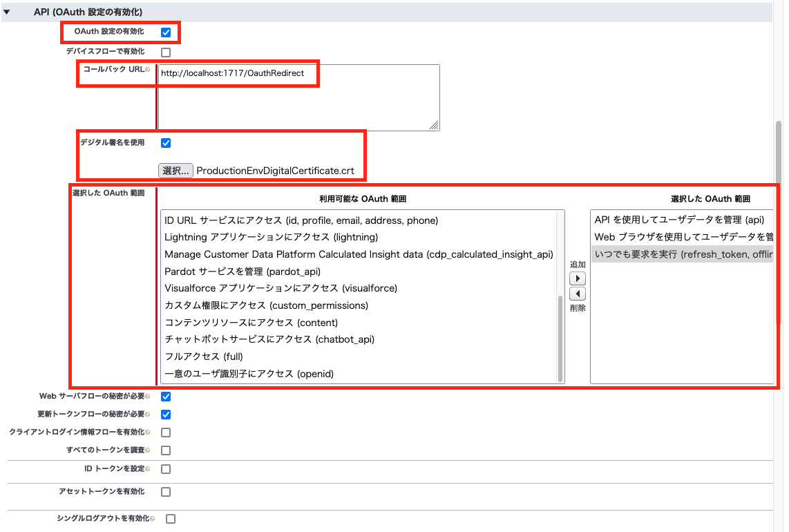
Task: Open help icon for Web サーバフローの秘密が必要
Action: coord(149,396)
